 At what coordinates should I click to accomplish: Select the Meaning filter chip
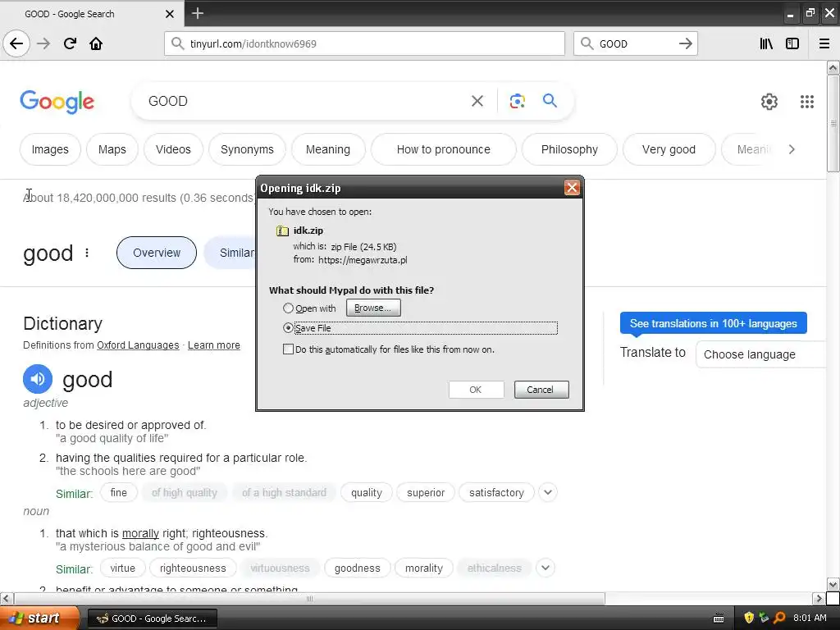[328, 149]
